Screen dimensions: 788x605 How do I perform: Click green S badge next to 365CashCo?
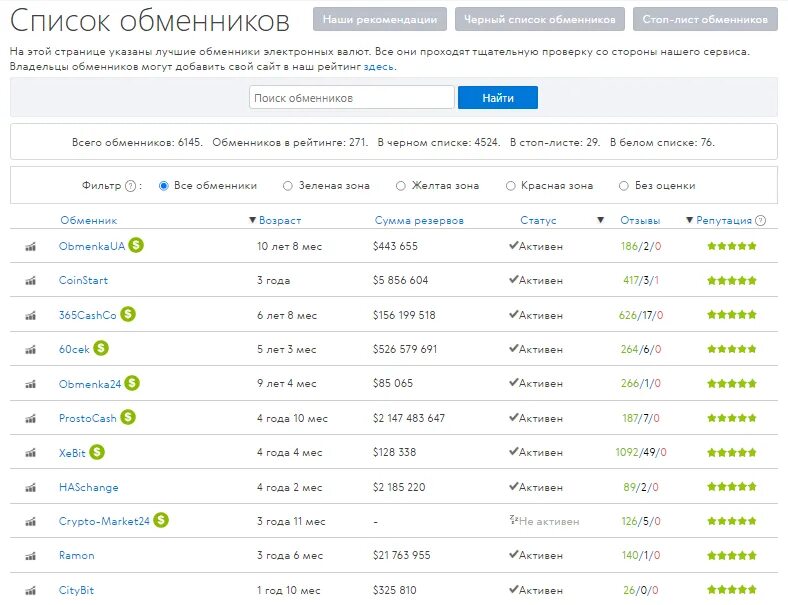(128, 314)
